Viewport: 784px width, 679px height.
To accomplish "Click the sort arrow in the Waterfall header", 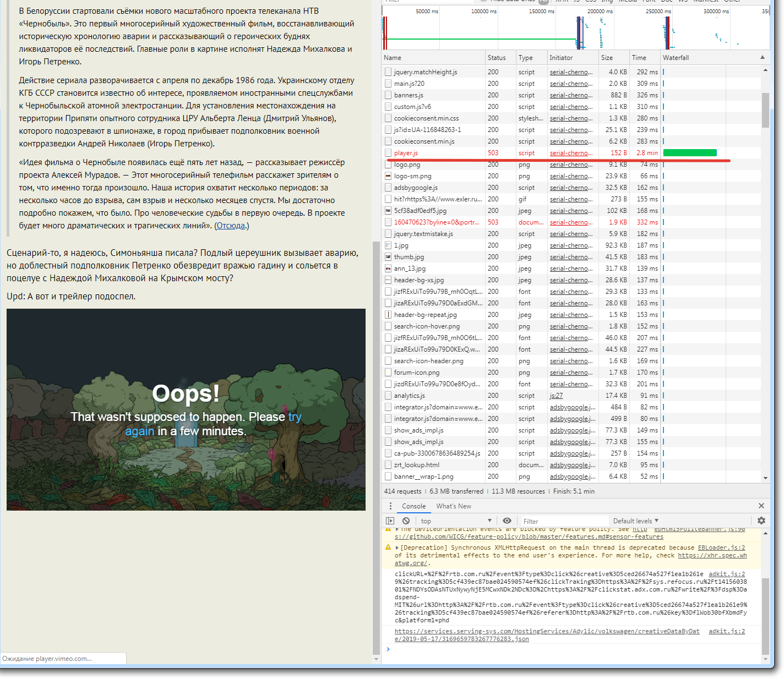I will pyautogui.click(x=763, y=57).
